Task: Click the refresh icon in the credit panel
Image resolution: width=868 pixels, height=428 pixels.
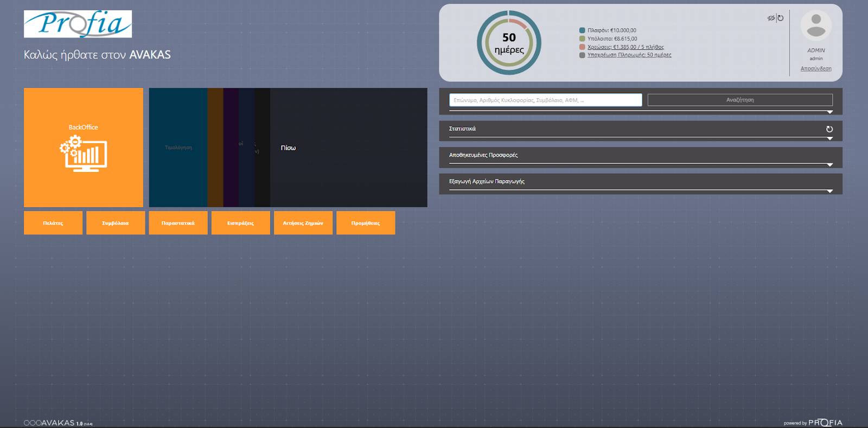Action: pyautogui.click(x=781, y=18)
